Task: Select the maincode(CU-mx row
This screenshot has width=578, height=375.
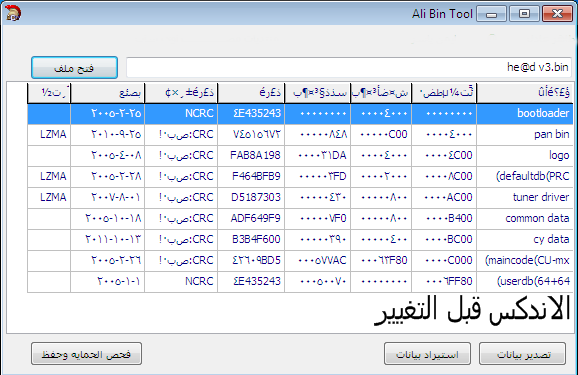Action: coord(300,260)
